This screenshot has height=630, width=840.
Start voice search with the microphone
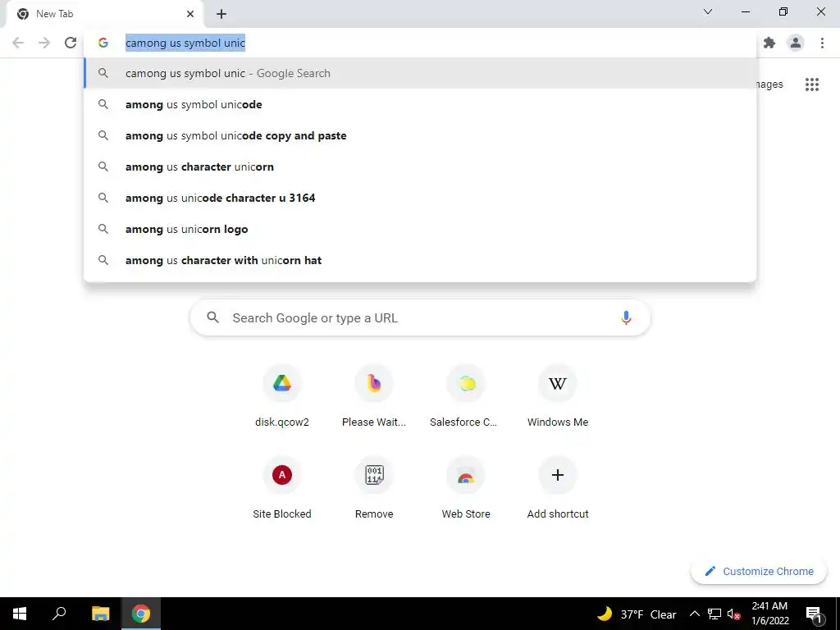click(x=626, y=317)
